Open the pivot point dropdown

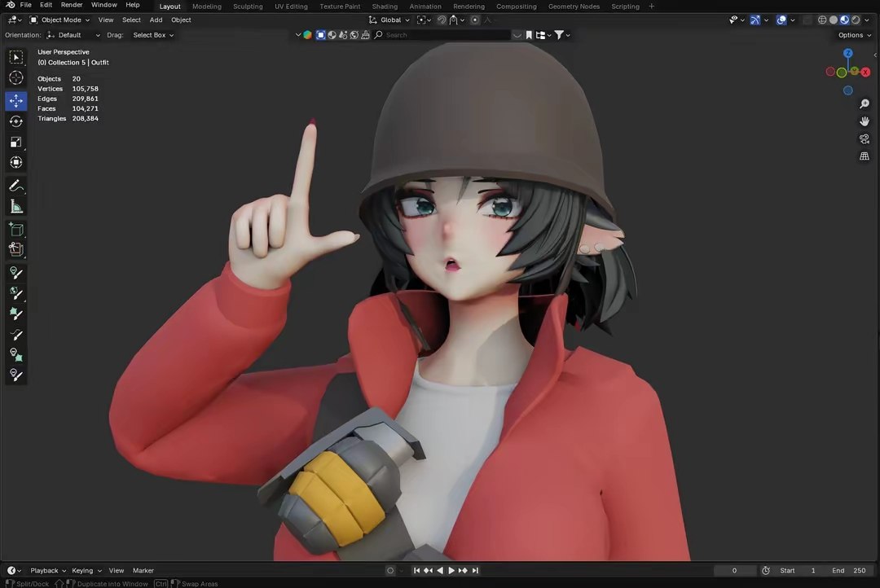pyautogui.click(x=424, y=20)
